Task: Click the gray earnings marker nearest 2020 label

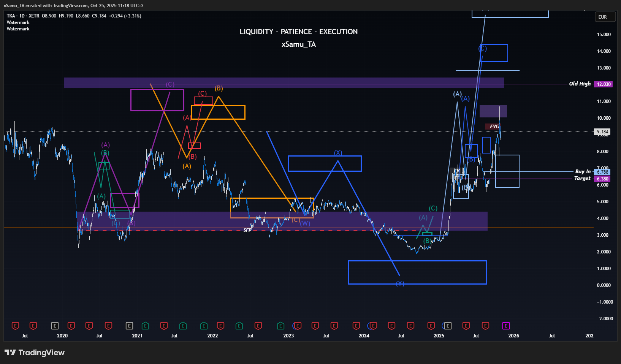Action: (x=55, y=326)
